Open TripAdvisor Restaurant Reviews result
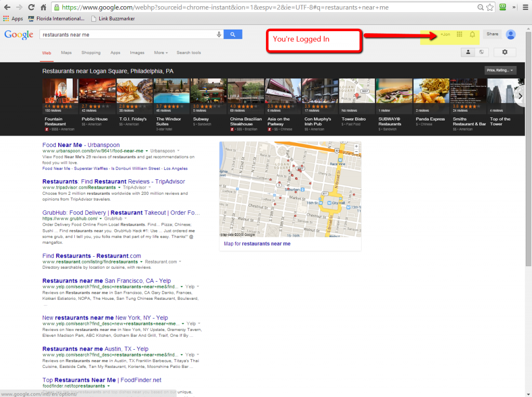Screen dimensions: 532x397 (x=114, y=181)
